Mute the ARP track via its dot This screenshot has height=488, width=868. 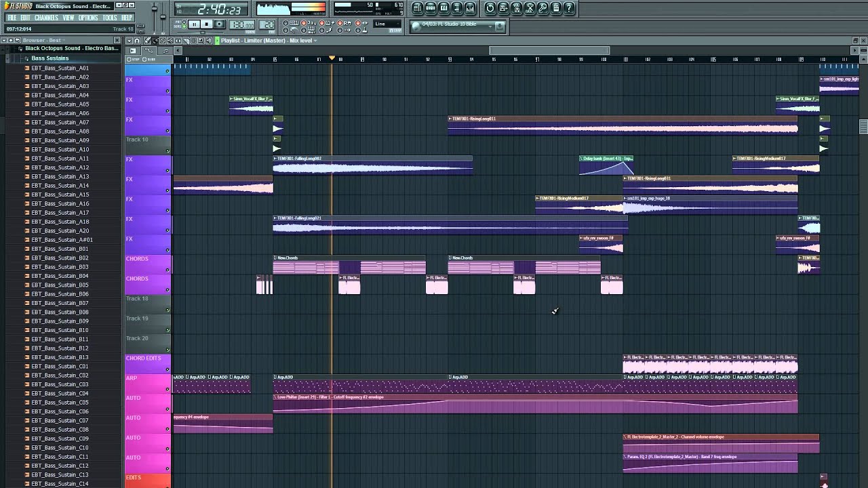click(167, 388)
